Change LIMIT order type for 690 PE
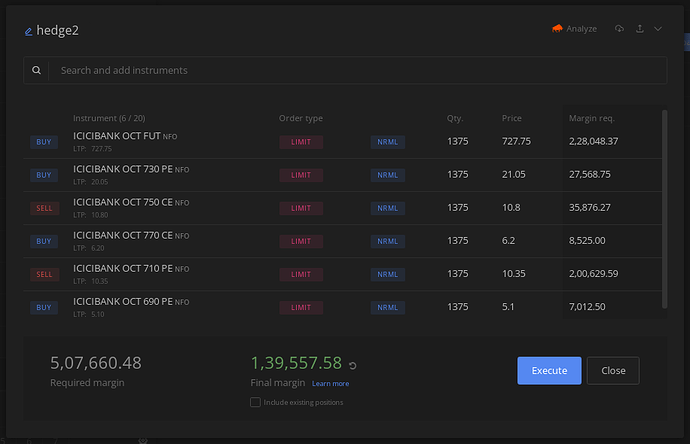 [x=301, y=308]
